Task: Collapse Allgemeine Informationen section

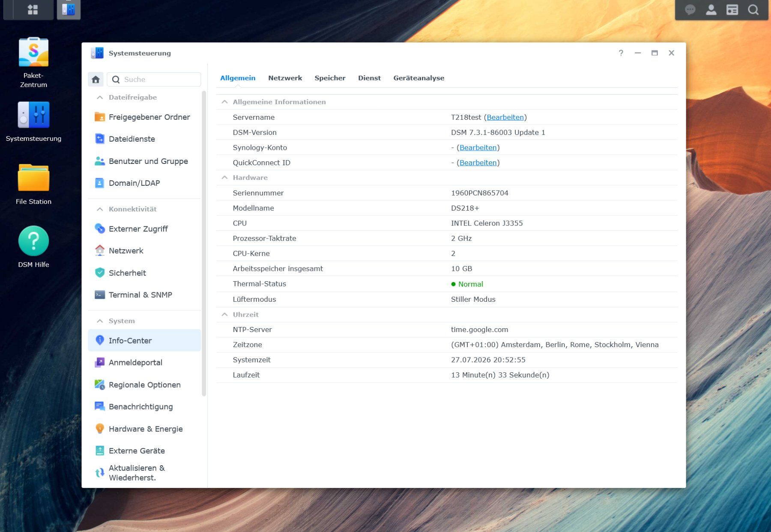Action: tap(224, 102)
